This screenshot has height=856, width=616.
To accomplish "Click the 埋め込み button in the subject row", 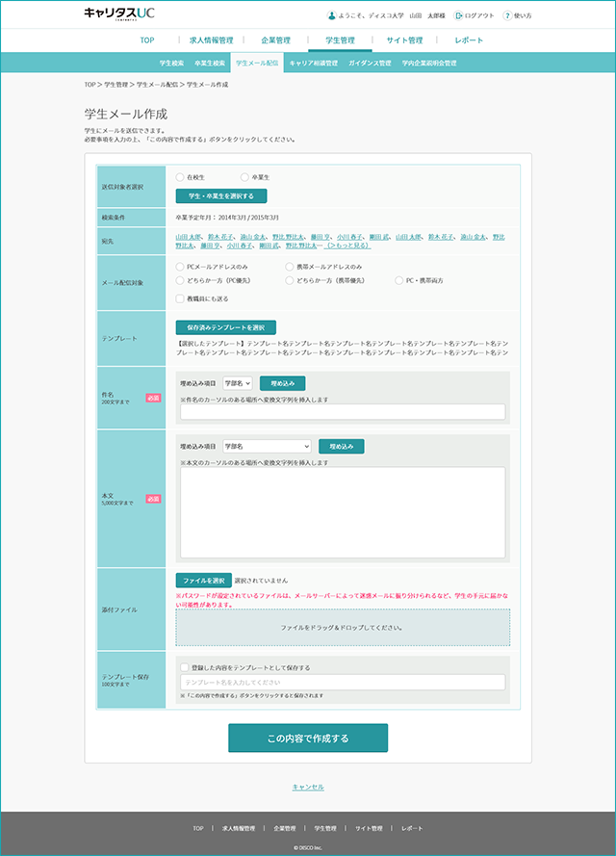I will pos(282,383).
